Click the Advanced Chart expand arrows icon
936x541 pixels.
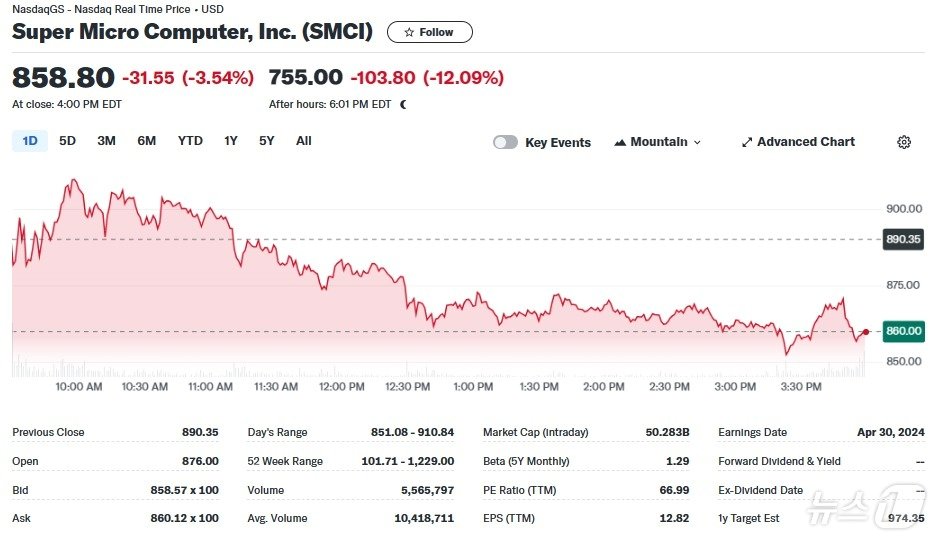(x=746, y=142)
